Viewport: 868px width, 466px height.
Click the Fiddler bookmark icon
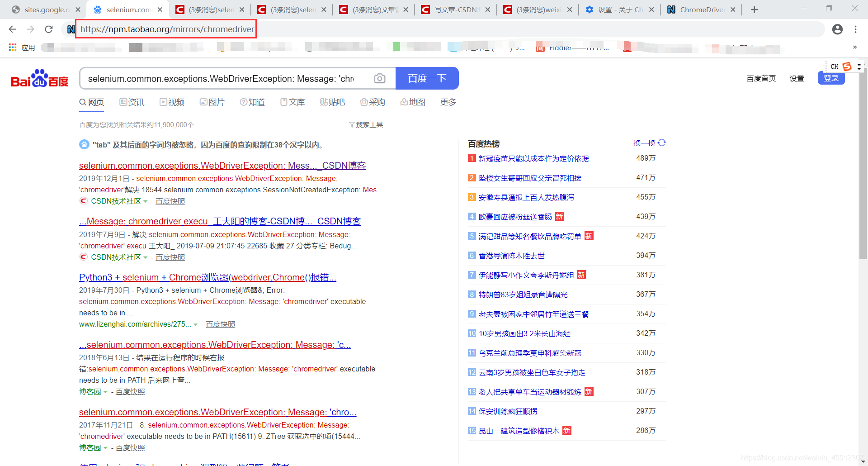540,48
